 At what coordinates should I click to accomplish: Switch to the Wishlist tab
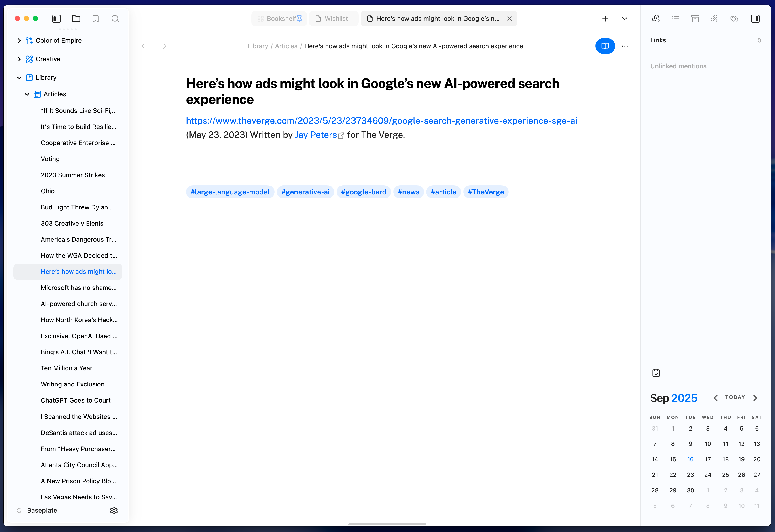click(333, 19)
